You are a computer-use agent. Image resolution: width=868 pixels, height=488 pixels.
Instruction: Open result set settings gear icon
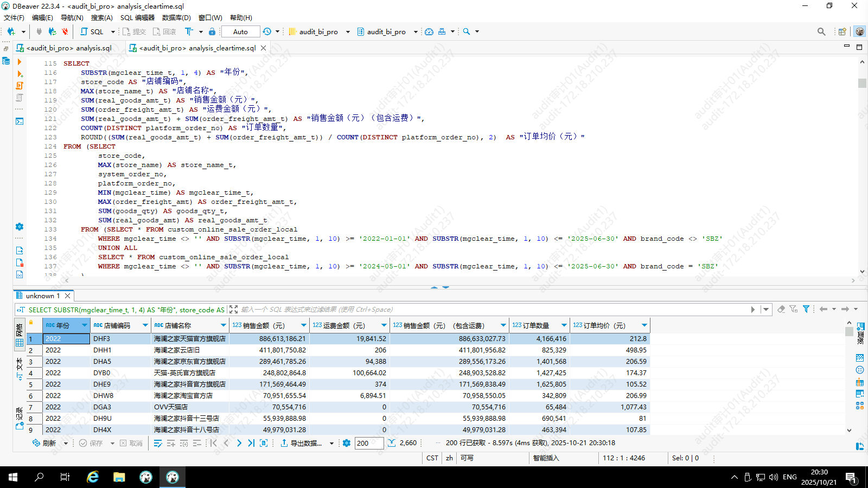[x=347, y=443]
